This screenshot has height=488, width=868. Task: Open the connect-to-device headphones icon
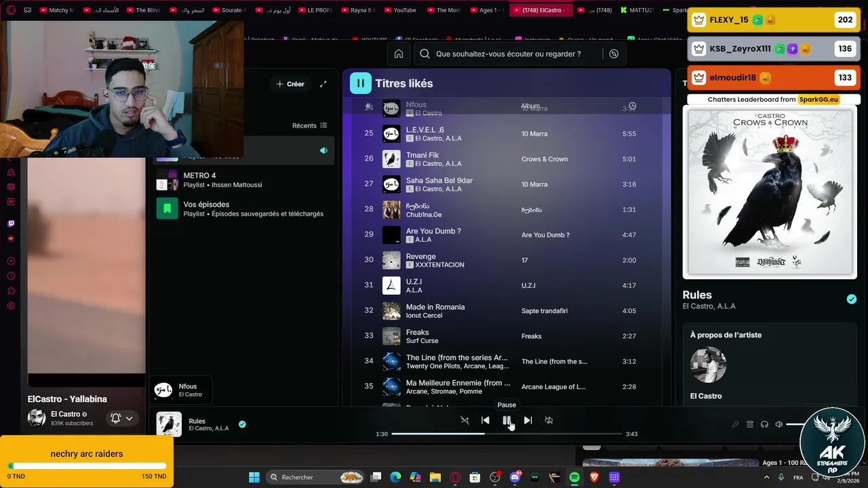pos(764,424)
